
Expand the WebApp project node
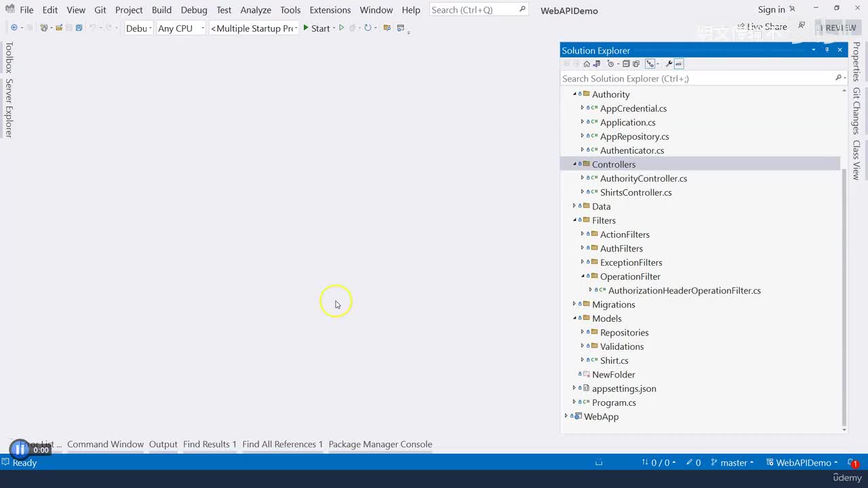[567, 416]
